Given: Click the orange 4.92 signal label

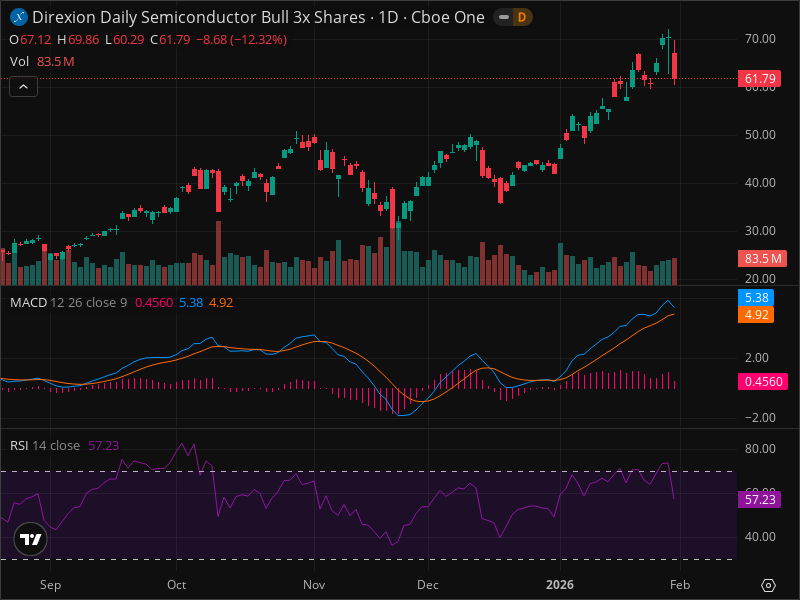Looking at the screenshot, I should pyautogui.click(x=756, y=314).
